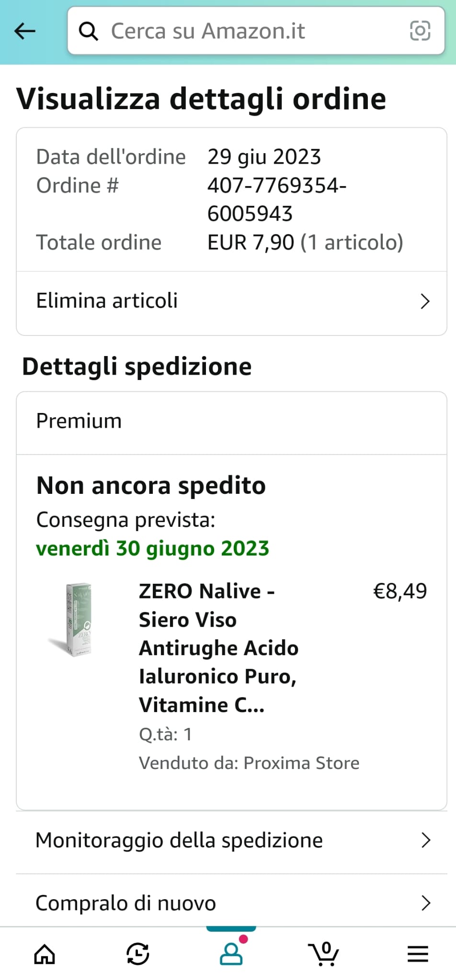This screenshot has height=980, width=456.
Task: Tap the Premium shipping label
Action: click(79, 421)
